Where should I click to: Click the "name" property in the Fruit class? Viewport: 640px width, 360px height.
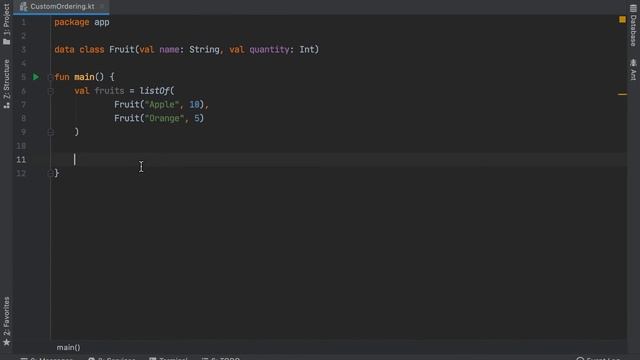point(169,50)
